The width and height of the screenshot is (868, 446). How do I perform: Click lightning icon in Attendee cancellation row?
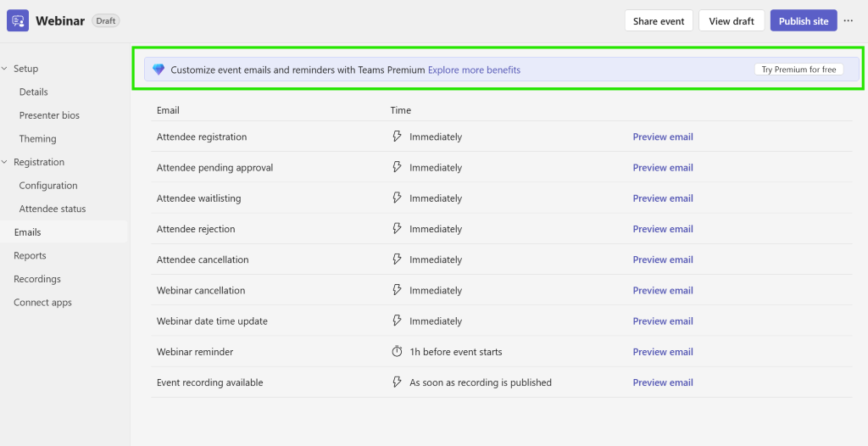coord(397,259)
